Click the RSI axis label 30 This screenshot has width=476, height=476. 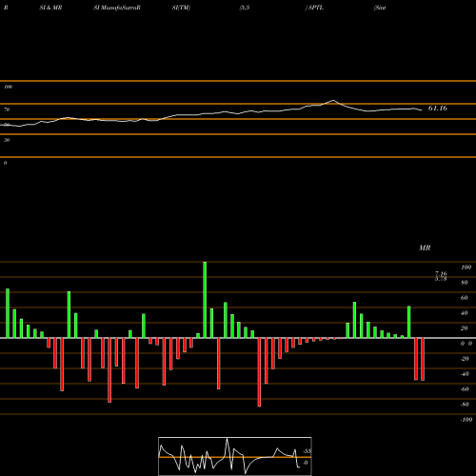click(7, 140)
